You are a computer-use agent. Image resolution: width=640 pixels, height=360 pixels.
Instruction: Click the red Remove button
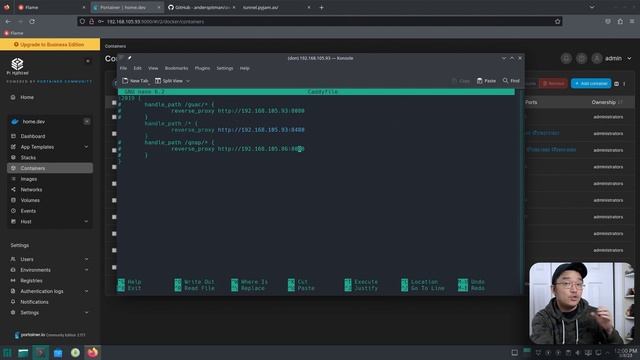pyautogui.click(x=553, y=83)
